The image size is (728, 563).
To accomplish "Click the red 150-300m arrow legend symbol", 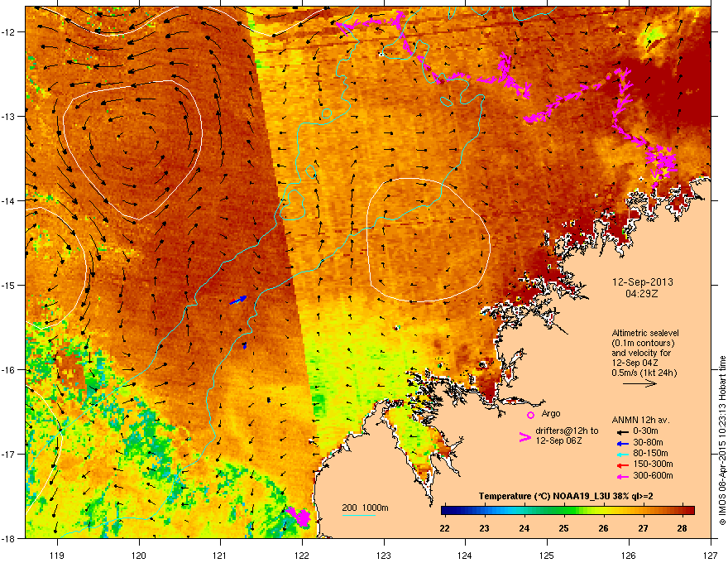I will point(623,465).
